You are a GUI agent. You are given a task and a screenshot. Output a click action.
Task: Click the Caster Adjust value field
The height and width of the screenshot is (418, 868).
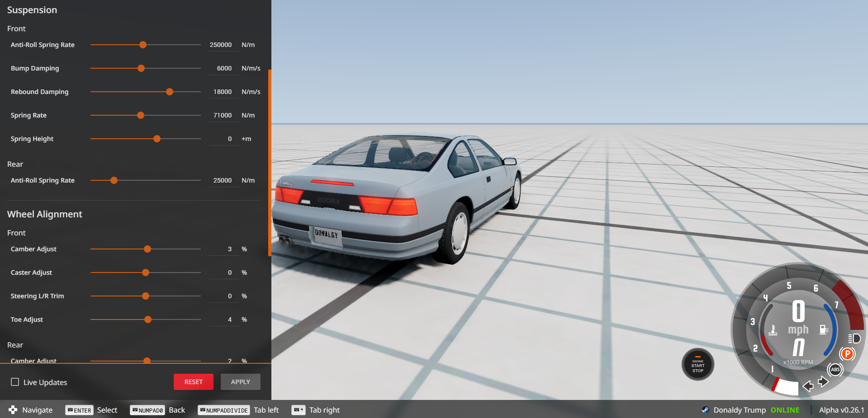pyautogui.click(x=223, y=272)
